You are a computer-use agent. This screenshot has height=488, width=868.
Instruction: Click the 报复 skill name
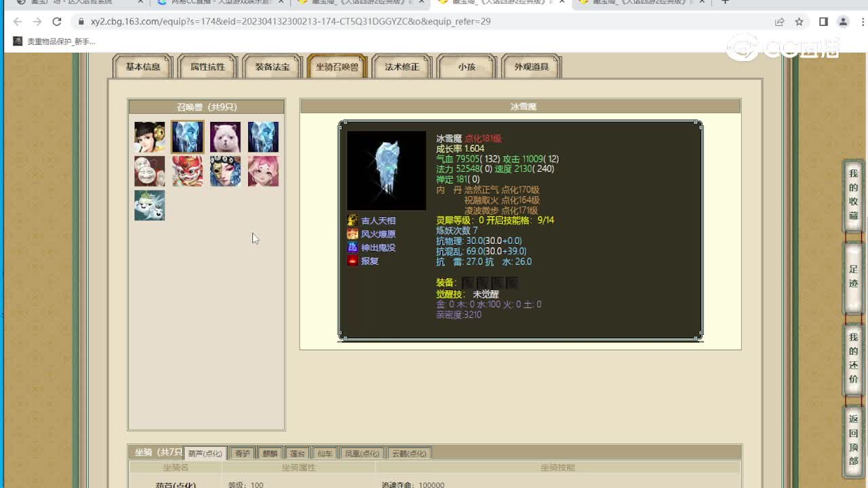(x=370, y=261)
